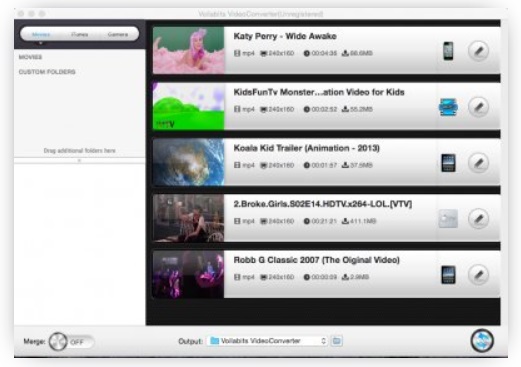521x367 pixels.
Task: Select iPad device icon for Koala Kid Trailer
Action: [448, 163]
